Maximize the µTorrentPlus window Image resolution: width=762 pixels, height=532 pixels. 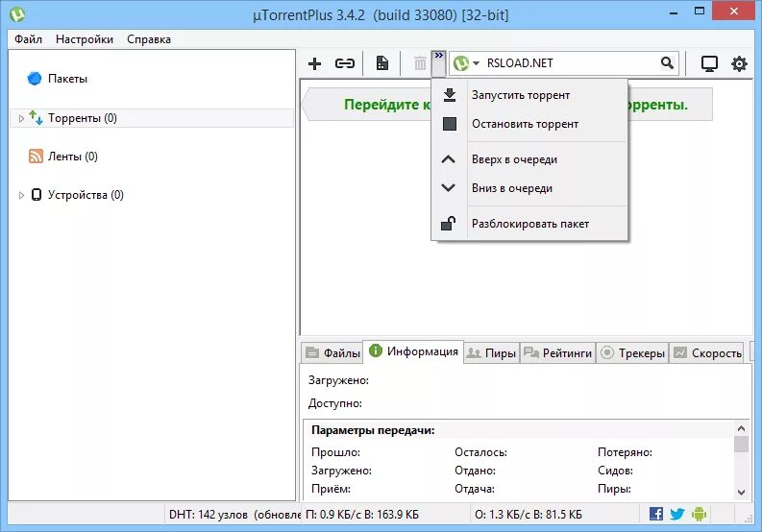click(x=700, y=12)
